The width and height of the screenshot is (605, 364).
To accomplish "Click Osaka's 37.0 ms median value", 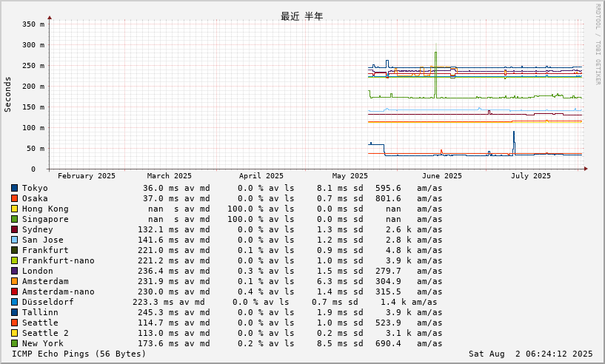I will [x=161, y=198].
